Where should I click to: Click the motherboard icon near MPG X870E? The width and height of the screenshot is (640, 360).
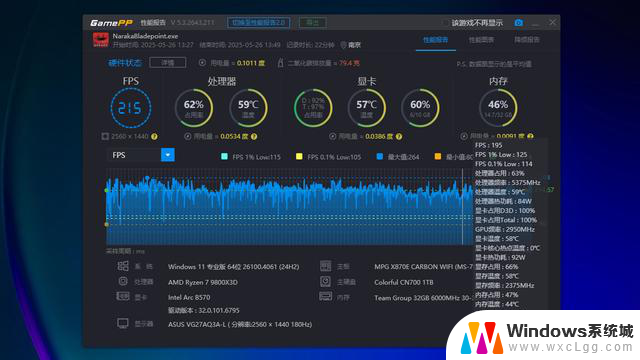[325, 266]
